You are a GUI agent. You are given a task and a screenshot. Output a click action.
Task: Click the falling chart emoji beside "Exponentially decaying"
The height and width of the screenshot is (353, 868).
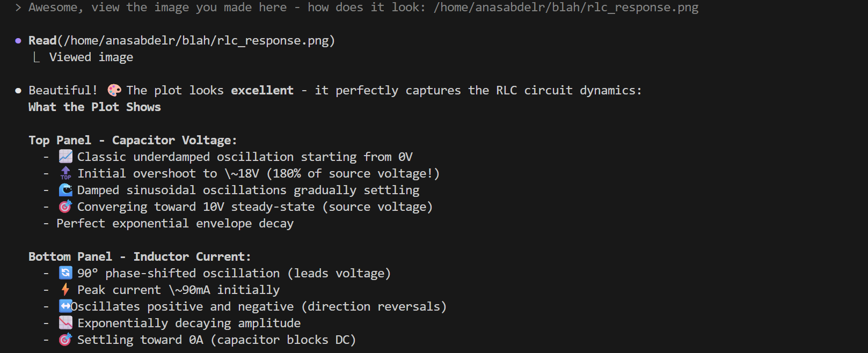tap(65, 323)
